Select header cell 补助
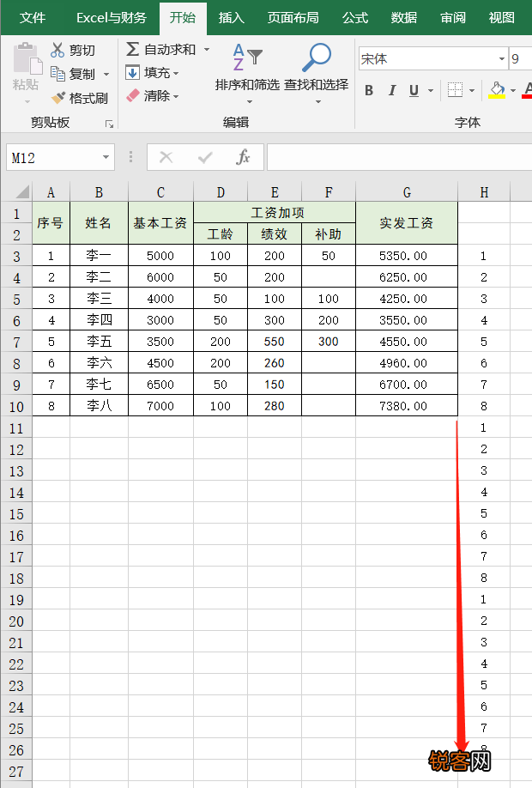 coord(329,234)
